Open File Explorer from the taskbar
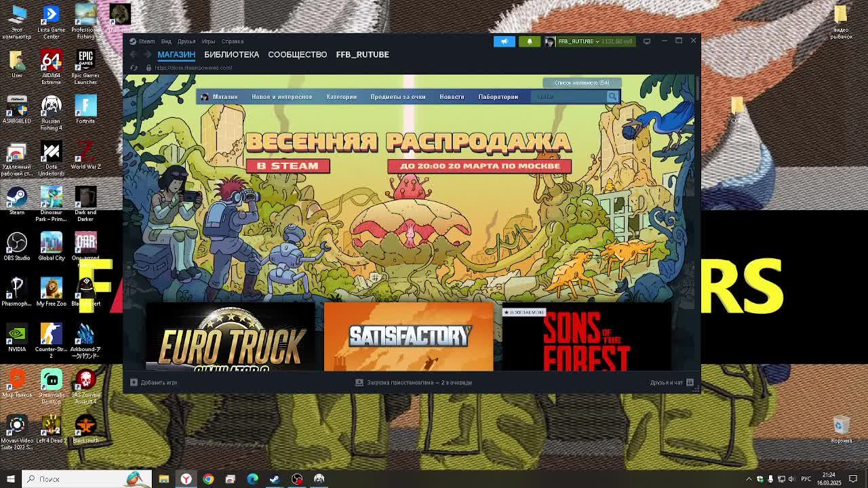The image size is (868, 488). pyautogui.click(x=163, y=479)
